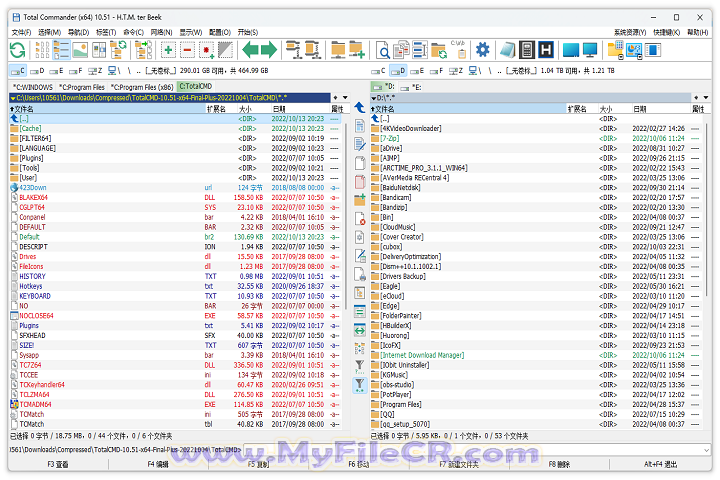Click the pack files compress icon
Image resolution: width=720 pixels, height=480 pixels.
coord(293,50)
